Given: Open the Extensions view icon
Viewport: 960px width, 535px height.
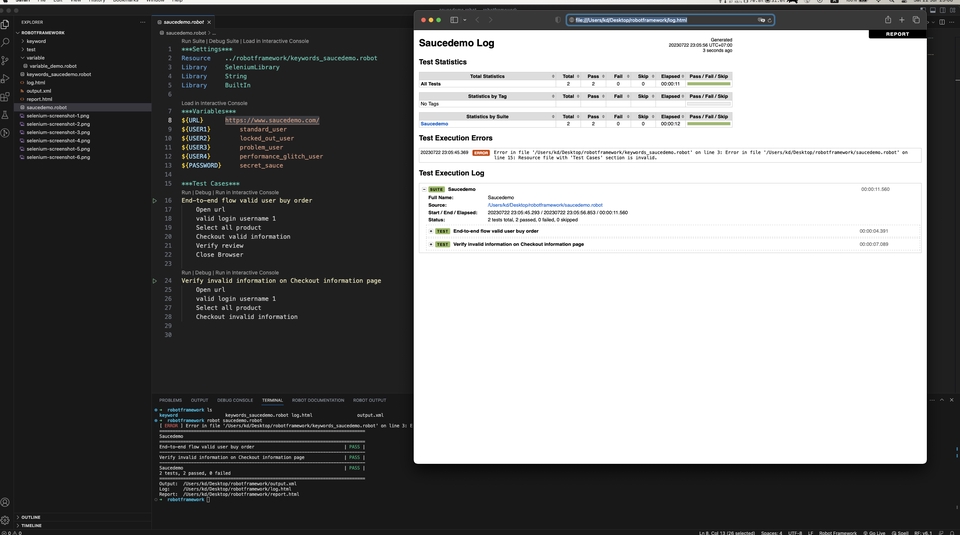Looking at the screenshot, I should pyautogui.click(x=5, y=97).
